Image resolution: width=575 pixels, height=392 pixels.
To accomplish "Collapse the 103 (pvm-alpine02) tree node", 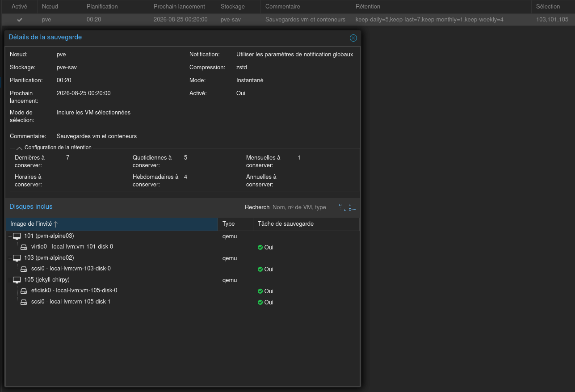I will [x=10, y=258].
